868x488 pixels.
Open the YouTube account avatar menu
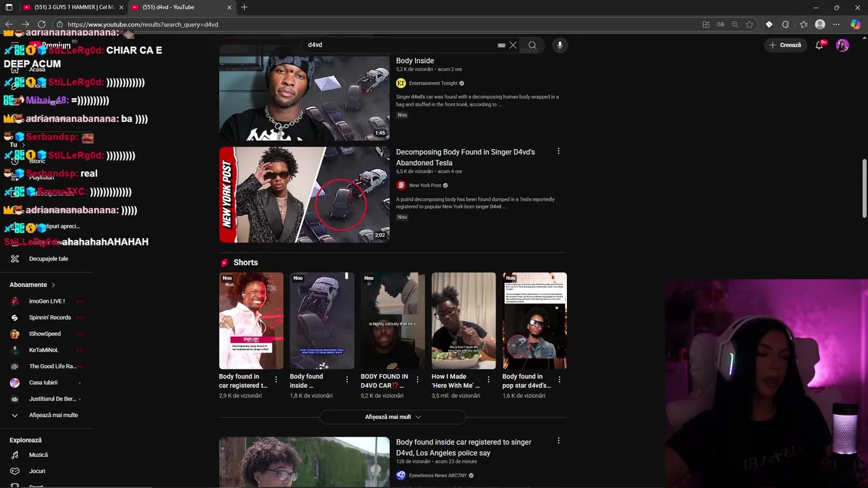(x=842, y=45)
